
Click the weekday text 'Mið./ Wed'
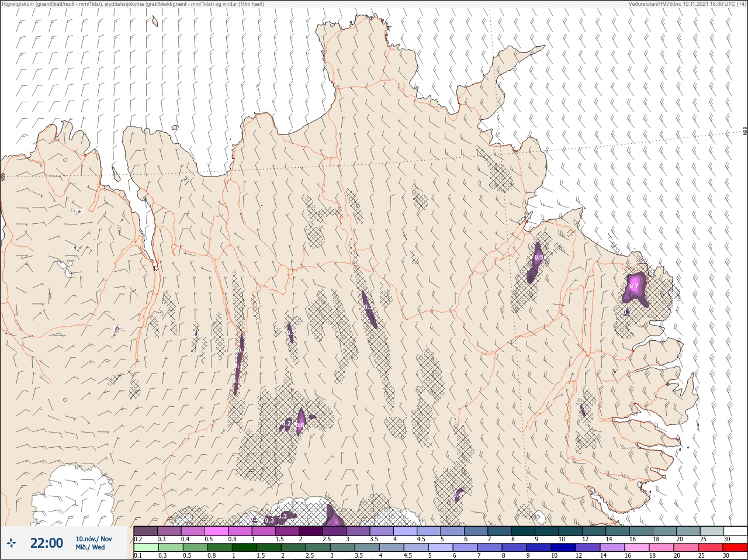pyautogui.click(x=91, y=547)
